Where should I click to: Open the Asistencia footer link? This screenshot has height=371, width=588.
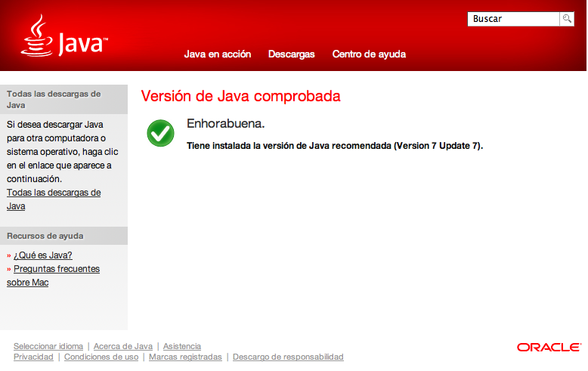(182, 346)
